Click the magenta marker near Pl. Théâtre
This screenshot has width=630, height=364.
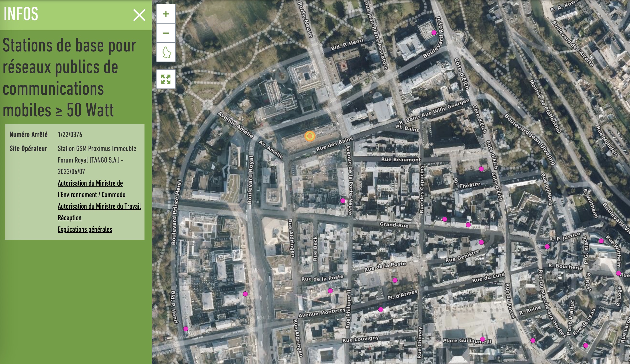click(x=481, y=169)
